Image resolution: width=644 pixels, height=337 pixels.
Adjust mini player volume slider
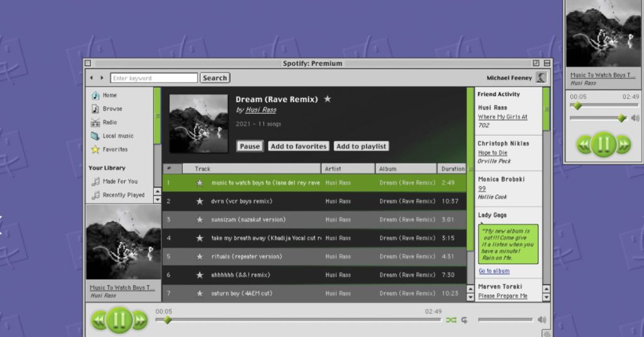pos(599,118)
